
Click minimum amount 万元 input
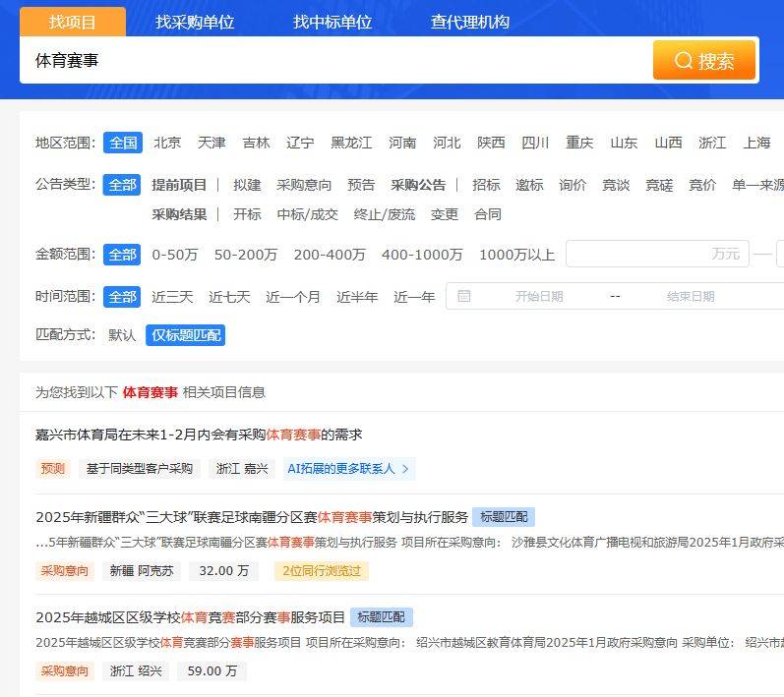tap(657, 254)
